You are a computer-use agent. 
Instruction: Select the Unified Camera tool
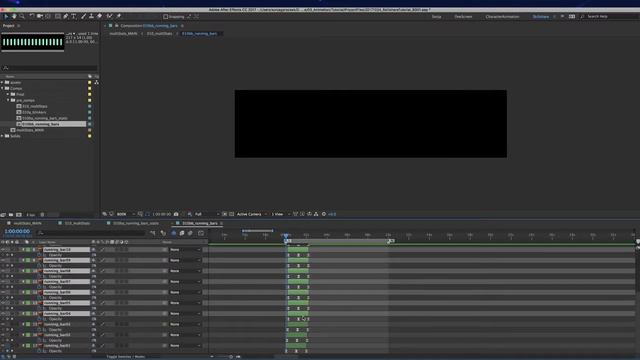coord(40,16)
